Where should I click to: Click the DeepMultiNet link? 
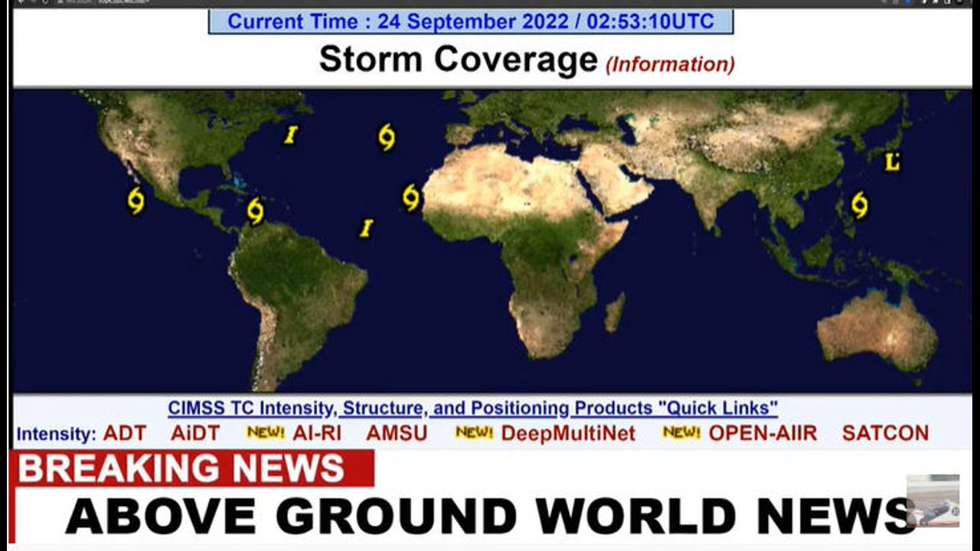click(x=568, y=433)
